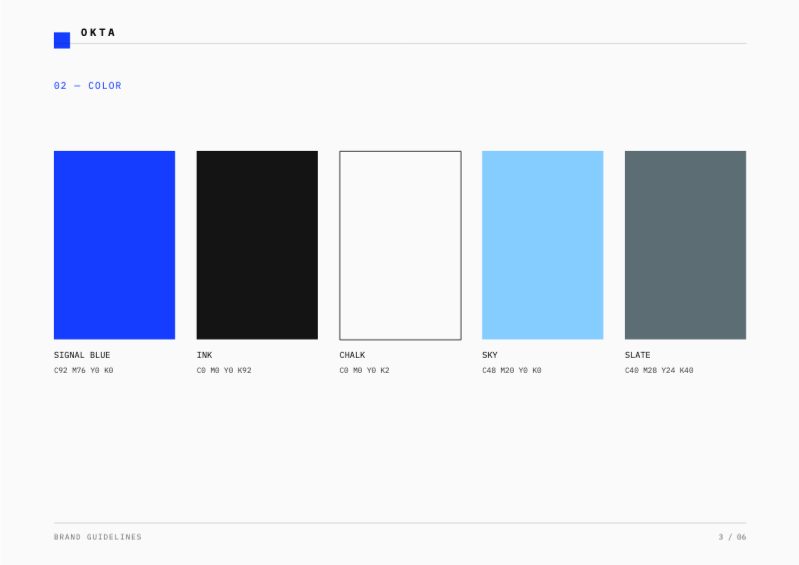Click the CMYK value C0 M0 Y0 K92
The image size is (799, 565).
(224, 370)
